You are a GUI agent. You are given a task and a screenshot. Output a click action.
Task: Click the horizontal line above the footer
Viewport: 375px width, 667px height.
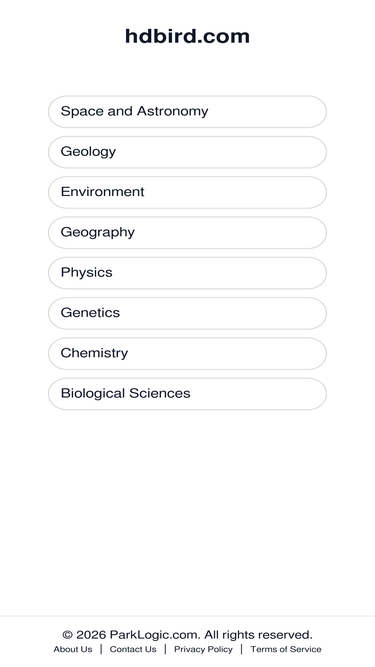pyautogui.click(x=188, y=616)
